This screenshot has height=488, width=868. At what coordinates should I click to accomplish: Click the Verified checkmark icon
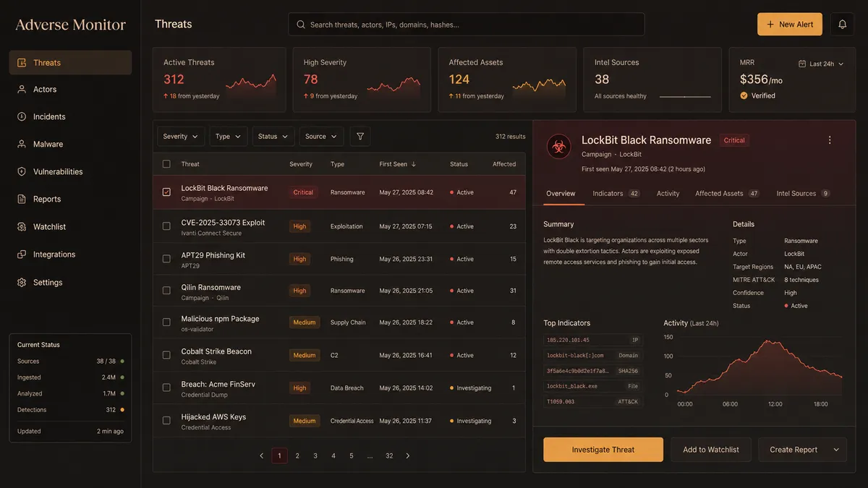pos(744,95)
